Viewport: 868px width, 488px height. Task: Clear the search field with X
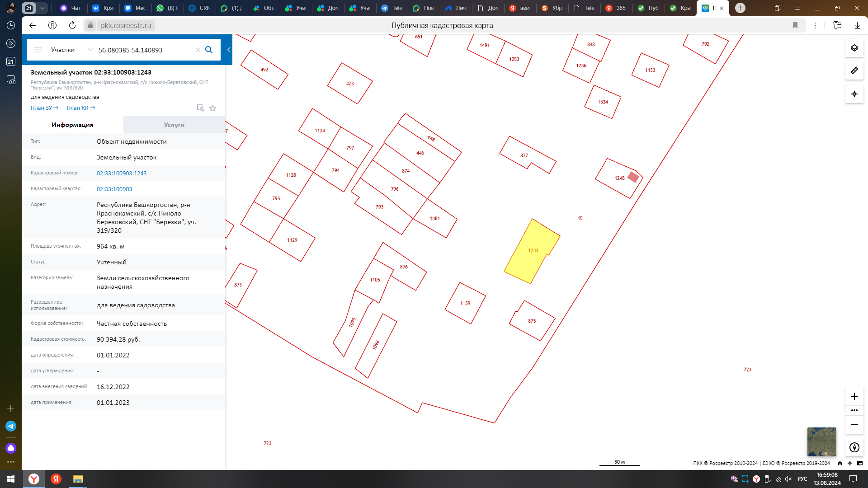click(198, 50)
